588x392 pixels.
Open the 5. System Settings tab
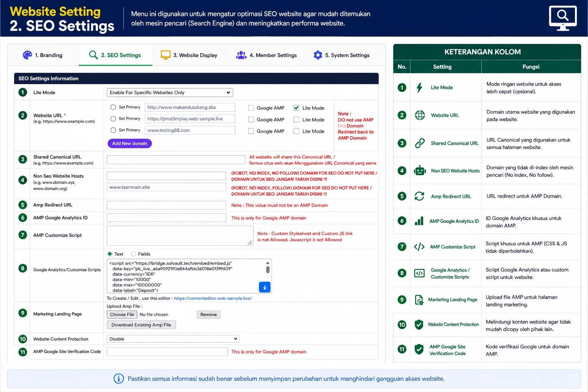(x=341, y=55)
